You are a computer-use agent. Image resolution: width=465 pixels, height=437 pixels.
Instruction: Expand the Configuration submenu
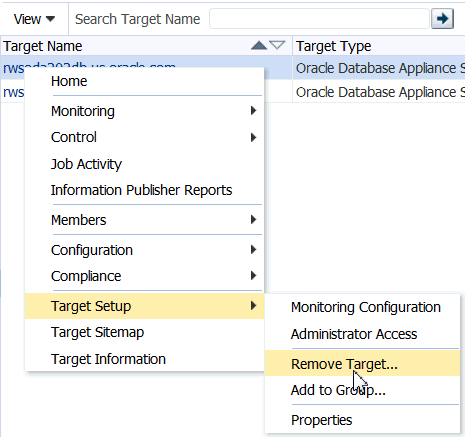click(145, 250)
